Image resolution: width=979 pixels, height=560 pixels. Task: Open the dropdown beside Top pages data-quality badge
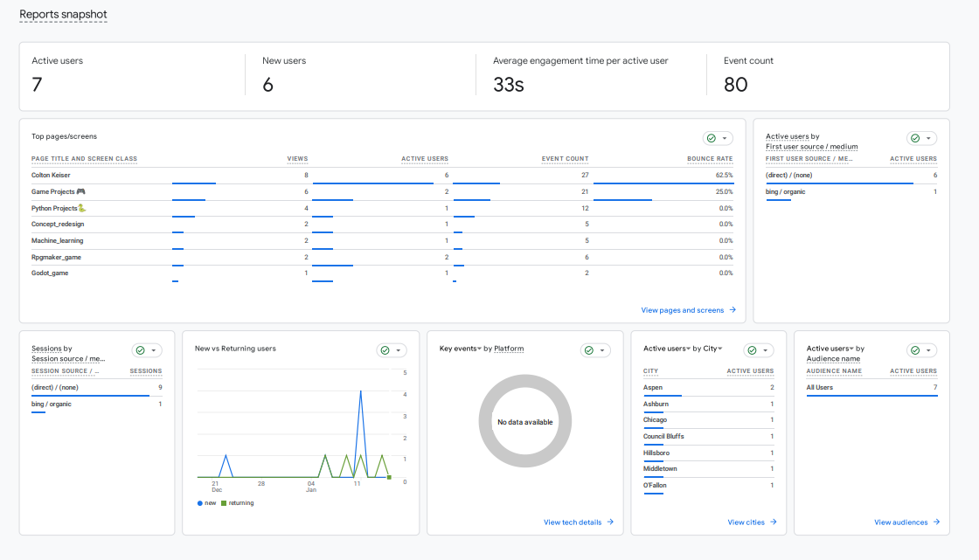click(x=724, y=138)
